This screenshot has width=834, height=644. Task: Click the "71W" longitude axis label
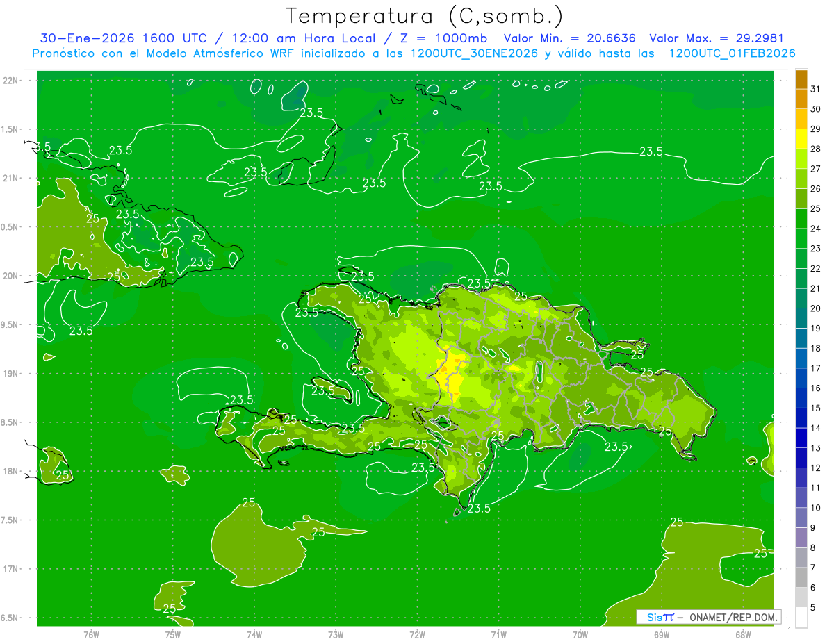coord(498,634)
